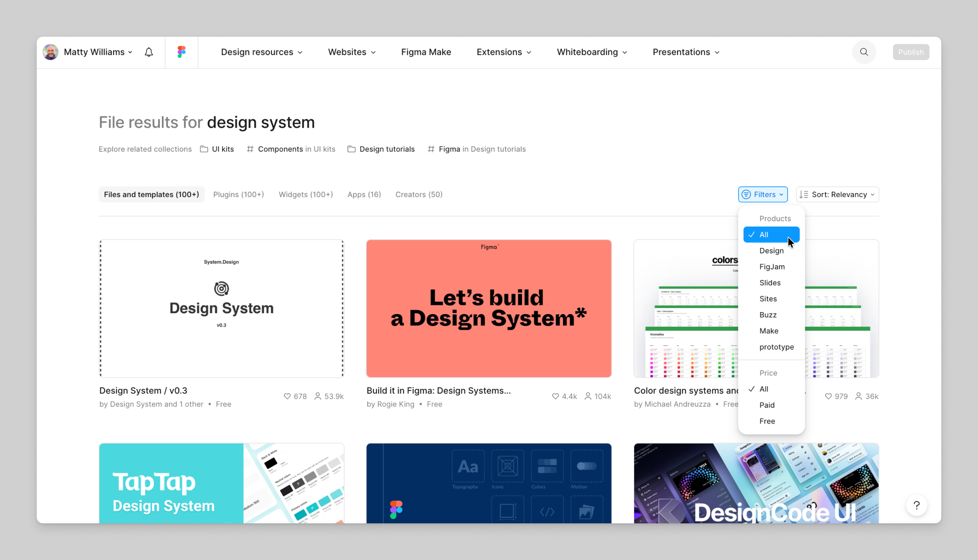The width and height of the screenshot is (978, 560).
Task: Select Paid price filter option
Action: tap(767, 405)
